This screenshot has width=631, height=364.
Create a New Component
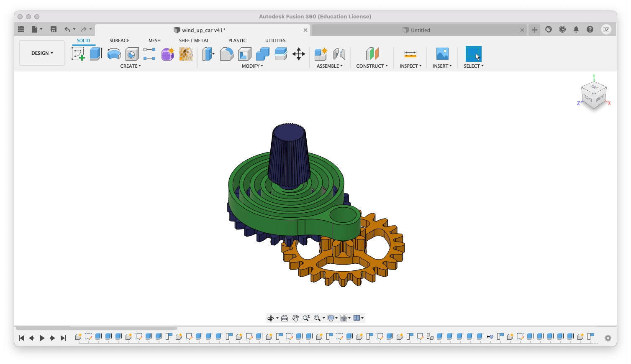click(321, 54)
